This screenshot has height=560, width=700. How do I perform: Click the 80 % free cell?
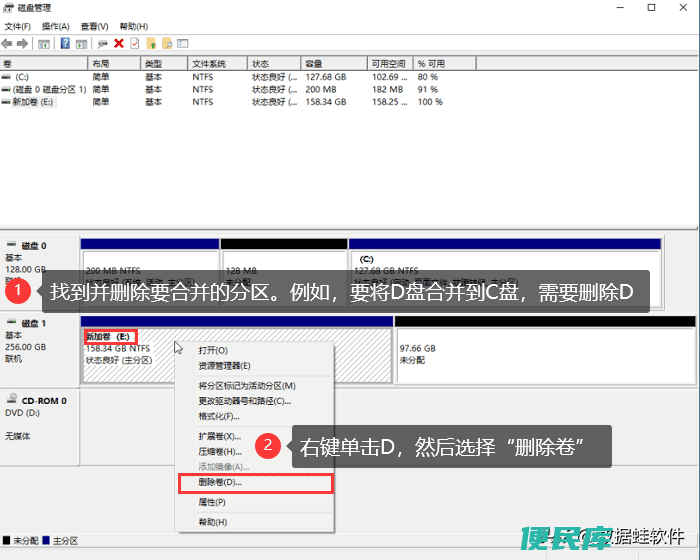428,77
